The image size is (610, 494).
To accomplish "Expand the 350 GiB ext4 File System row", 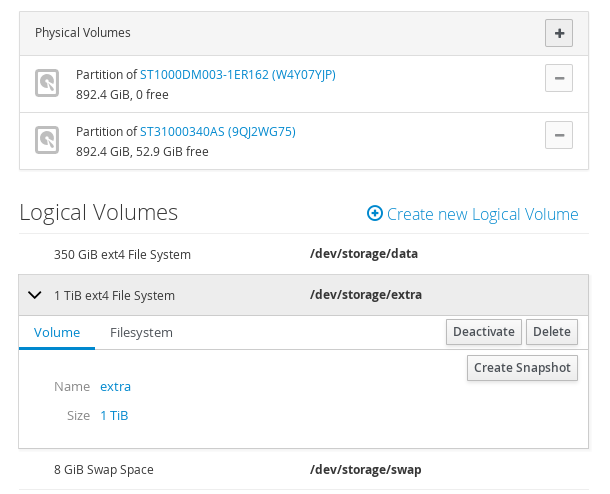I will [122, 254].
